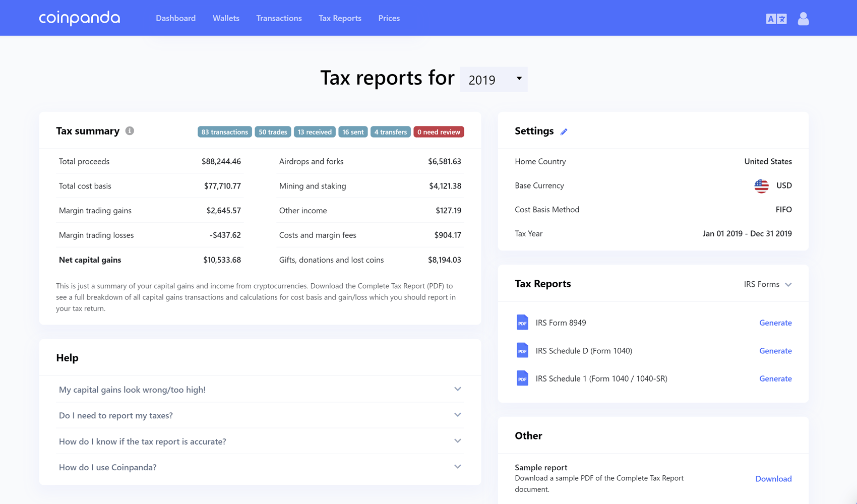
Task: Open the language translation tool
Action: pyautogui.click(x=776, y=18)
